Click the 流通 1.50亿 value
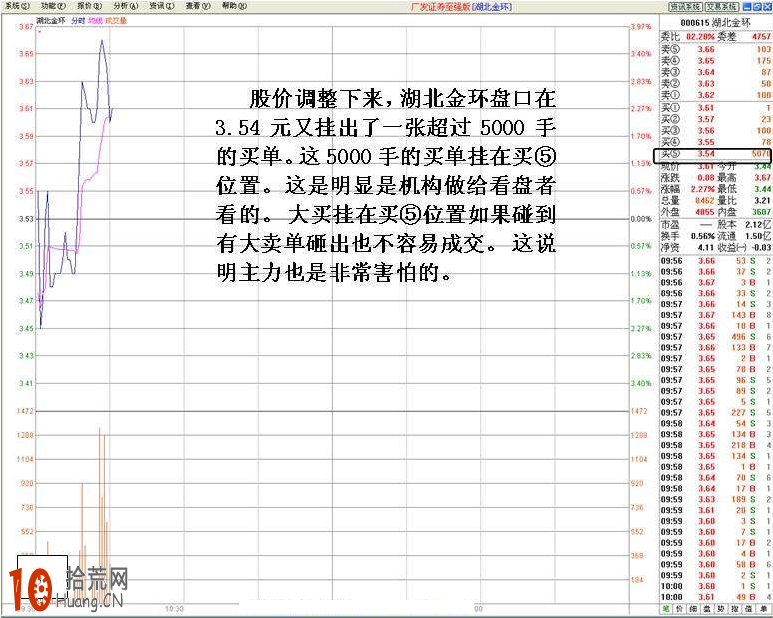Viewport: 773px width, 618px height. 758,236
